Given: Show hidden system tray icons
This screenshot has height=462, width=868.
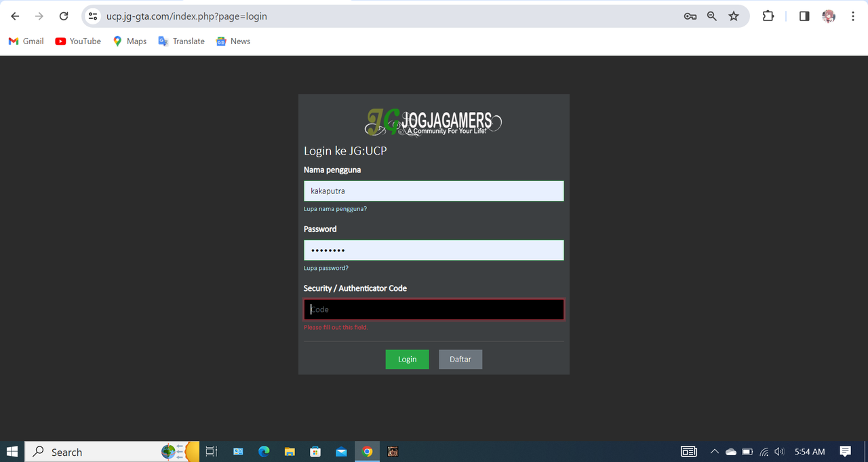Looking at the screenshot, I should point(714,452).
